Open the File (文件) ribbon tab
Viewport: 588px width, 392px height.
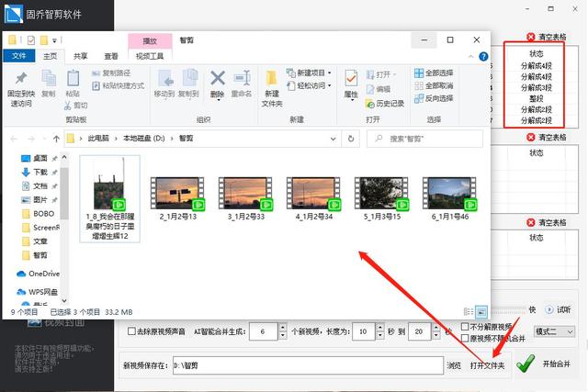click(x=18, y=56)
